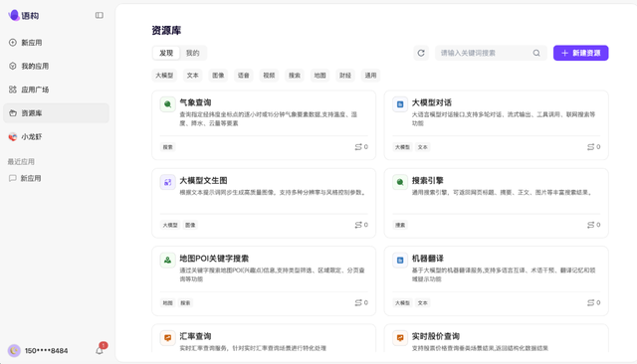
Task: Filter by 语音 category
Action: (243, 76)
